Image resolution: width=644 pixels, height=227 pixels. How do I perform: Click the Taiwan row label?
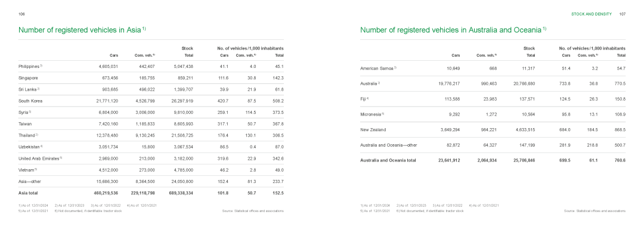coord(24,123)
